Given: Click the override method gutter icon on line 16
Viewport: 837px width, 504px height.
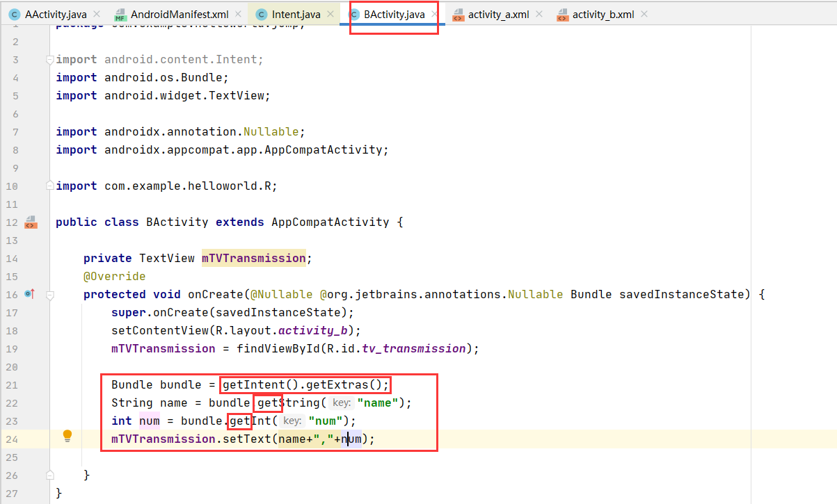Looking at the screenshot, I should click(x=29, y=294).
